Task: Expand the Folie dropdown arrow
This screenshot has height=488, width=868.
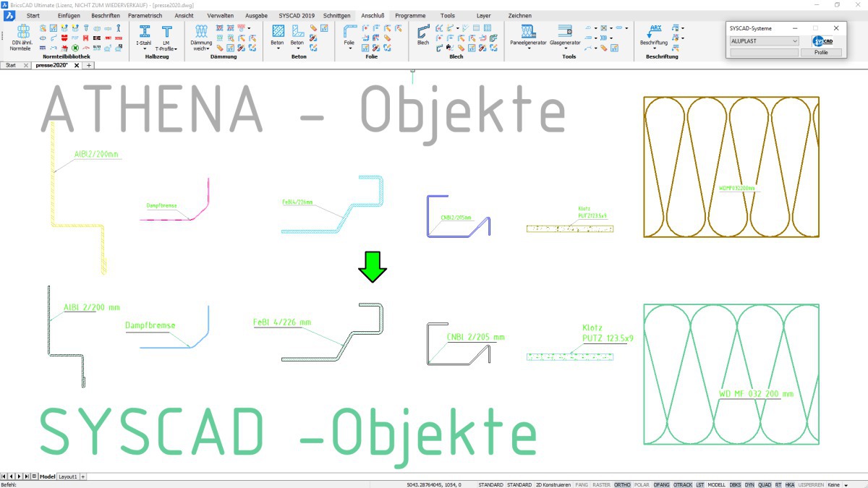Action: pos(349,48)
